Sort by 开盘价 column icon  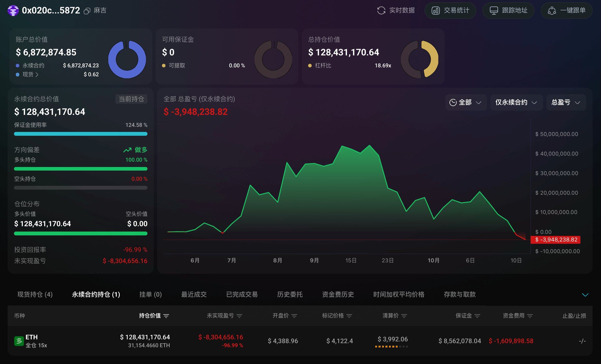pyautogui.click(x=294, y=316)
